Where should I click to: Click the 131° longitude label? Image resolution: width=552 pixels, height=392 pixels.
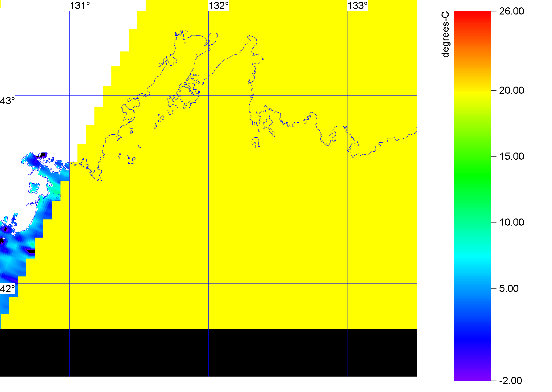(x=80, y=6)
